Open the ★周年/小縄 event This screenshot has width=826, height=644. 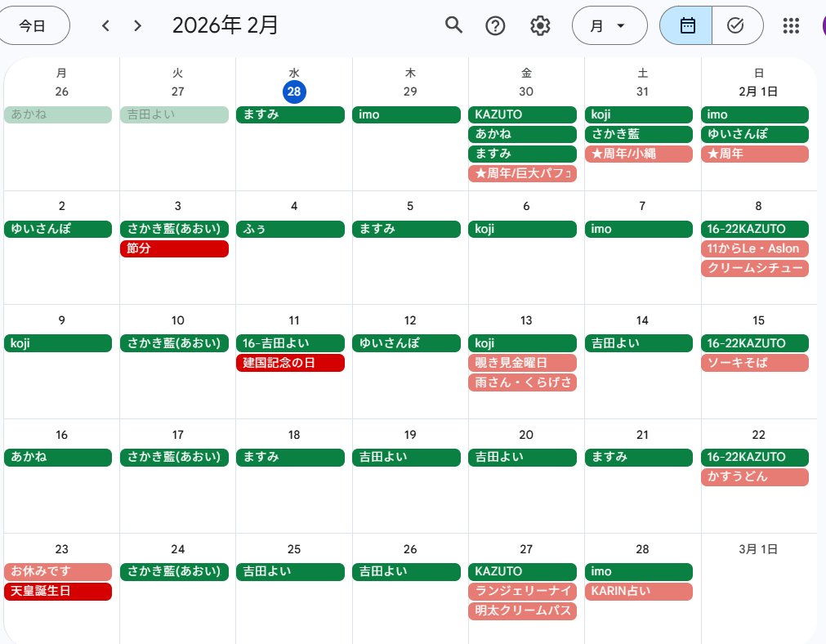638,154
